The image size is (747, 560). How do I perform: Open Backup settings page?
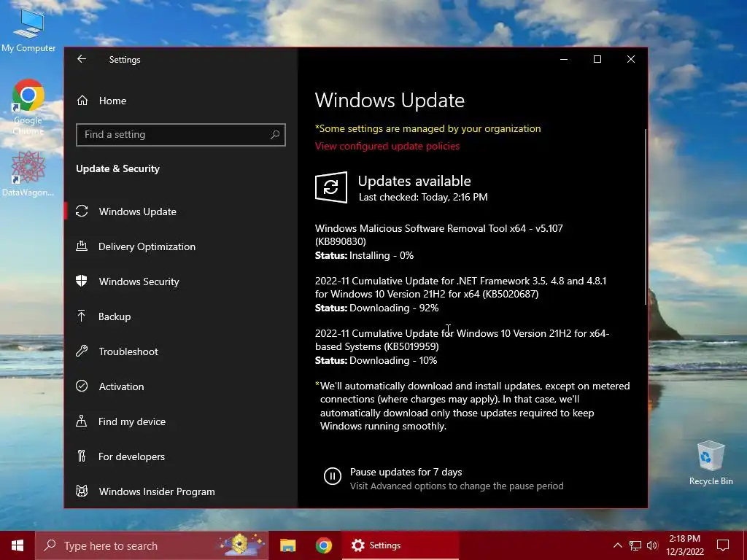[x=181, y=316]
